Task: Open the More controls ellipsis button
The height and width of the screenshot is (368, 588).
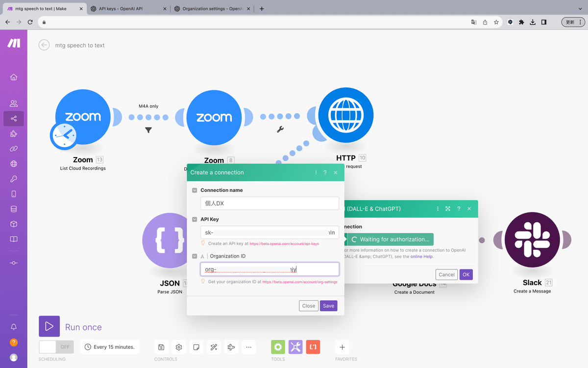Action: point(248,347)
